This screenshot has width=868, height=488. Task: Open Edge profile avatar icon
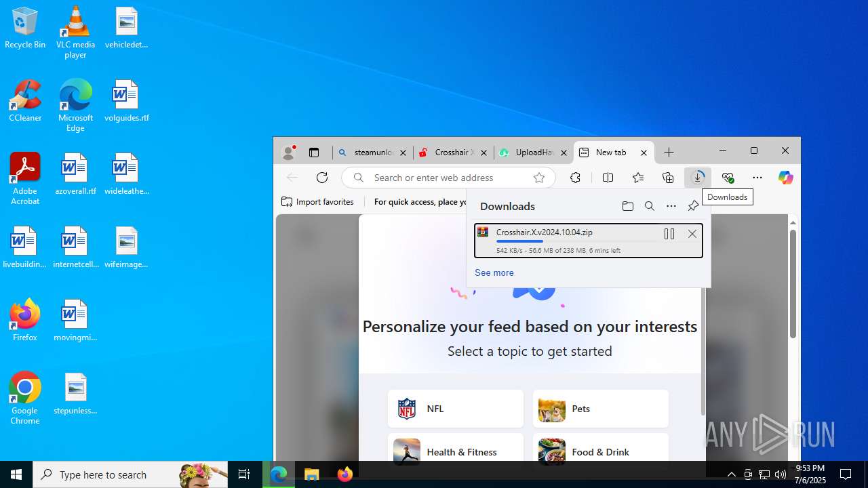tap(288, 152)
